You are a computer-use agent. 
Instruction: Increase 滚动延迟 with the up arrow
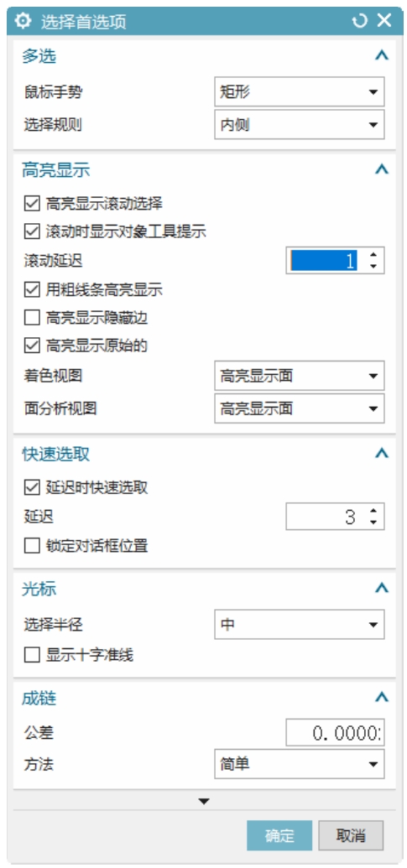coord(373,255)
